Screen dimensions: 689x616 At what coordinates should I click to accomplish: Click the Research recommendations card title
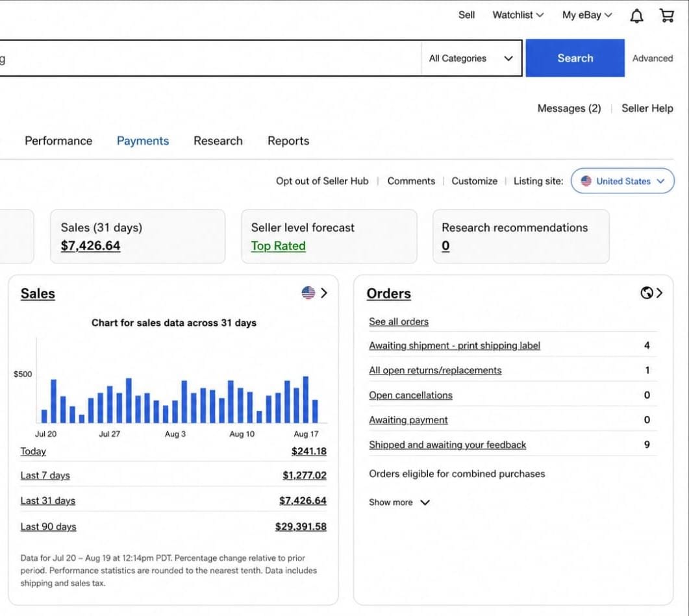514,228
